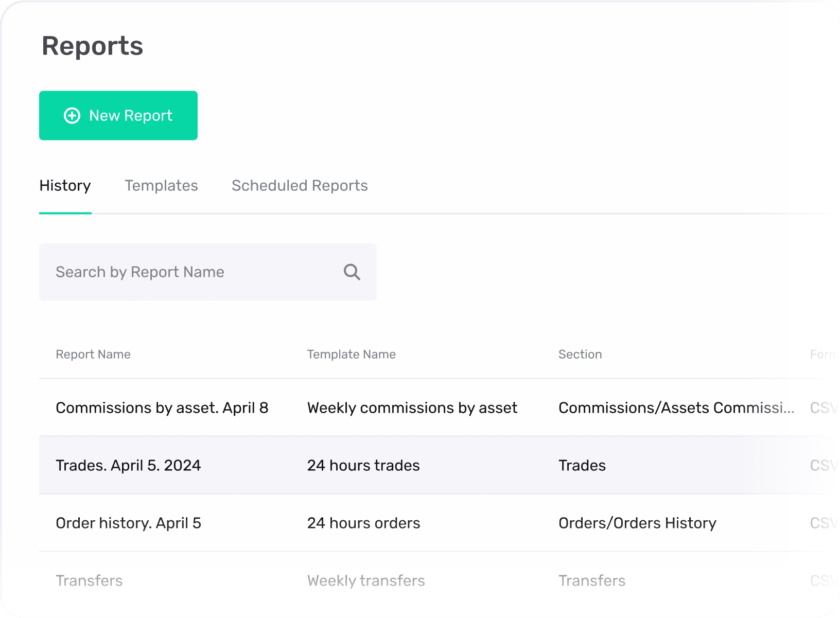Click the 24 hours orders template cell

pos(363,523)
